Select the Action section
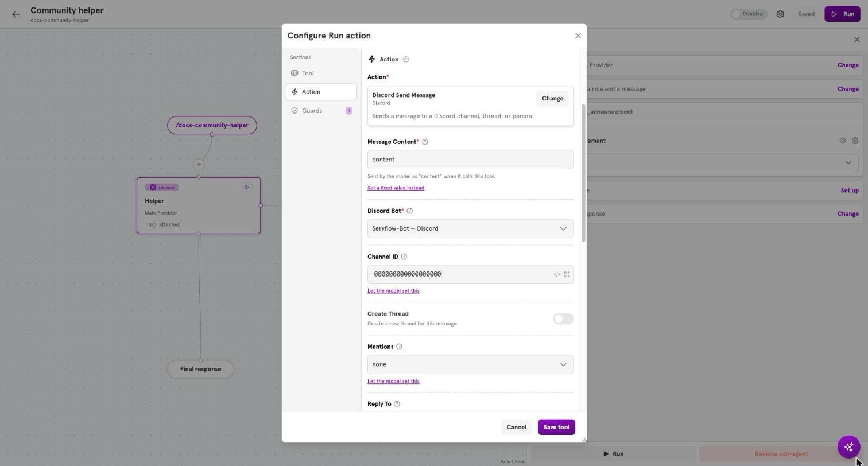This screenshot has height=466, width=868. coord(321,92)
